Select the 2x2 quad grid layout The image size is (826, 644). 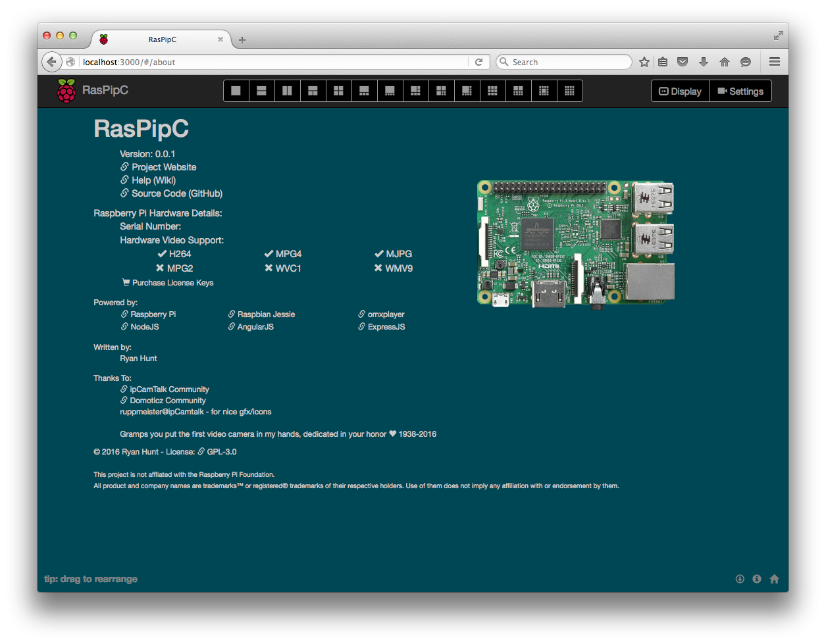pyautogui.click(x=339, y=91)
